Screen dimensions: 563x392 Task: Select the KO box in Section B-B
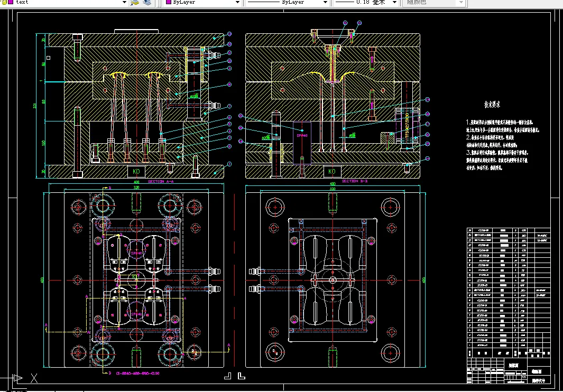pyautogui.click(x=331, y=171)
